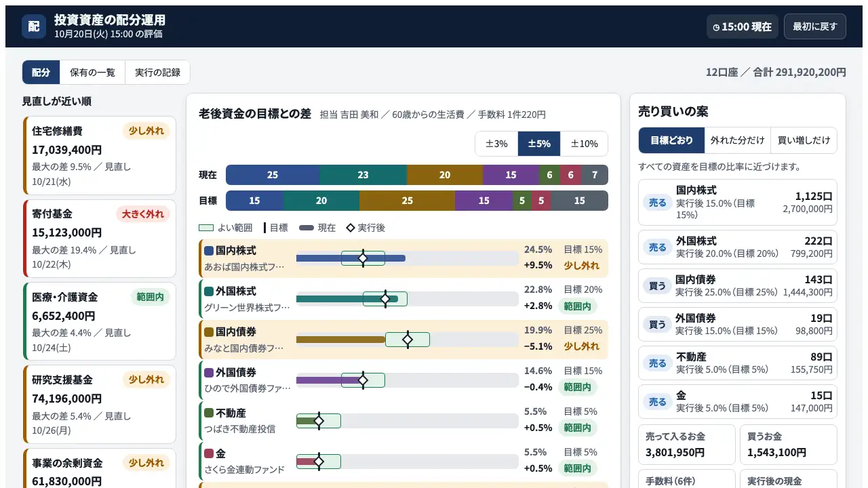The width and height of the screenshot is (868, 488).
Task: Open the 事業の余剰資金 account card
Action: (99, 468)
